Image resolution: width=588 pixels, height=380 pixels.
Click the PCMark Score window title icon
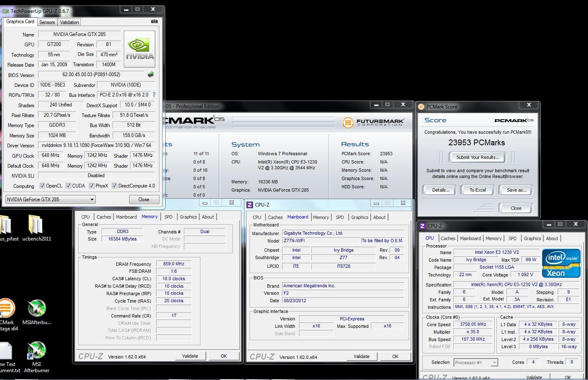click(x=421, y=106)
